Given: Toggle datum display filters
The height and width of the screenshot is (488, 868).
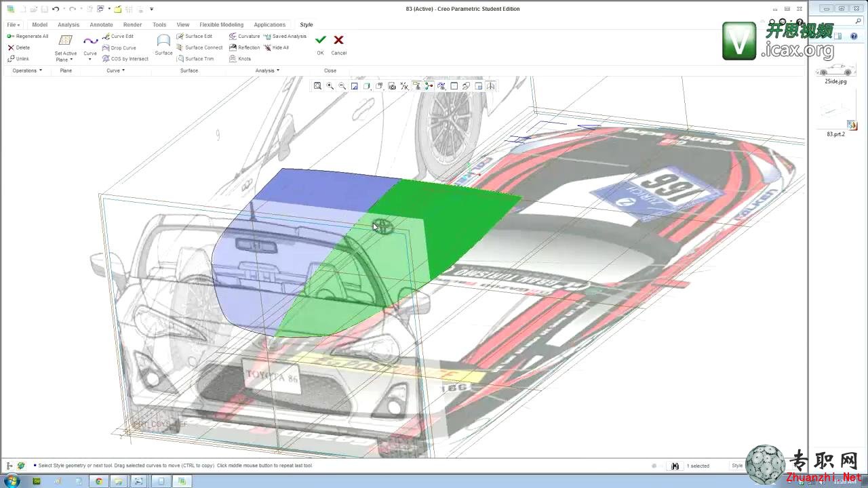Looking at the screenshot, I should (x=404, y=86).
